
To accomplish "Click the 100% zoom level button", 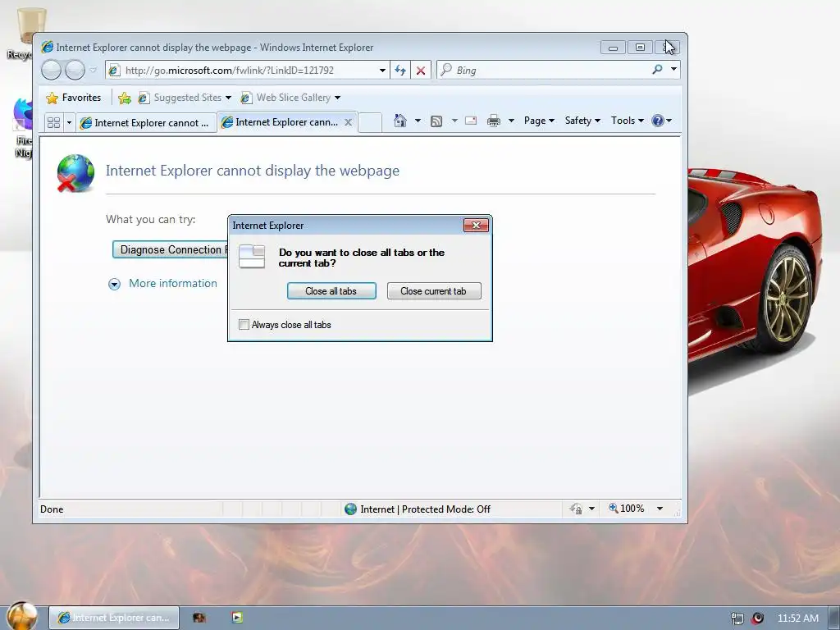I will coord(626,509).
